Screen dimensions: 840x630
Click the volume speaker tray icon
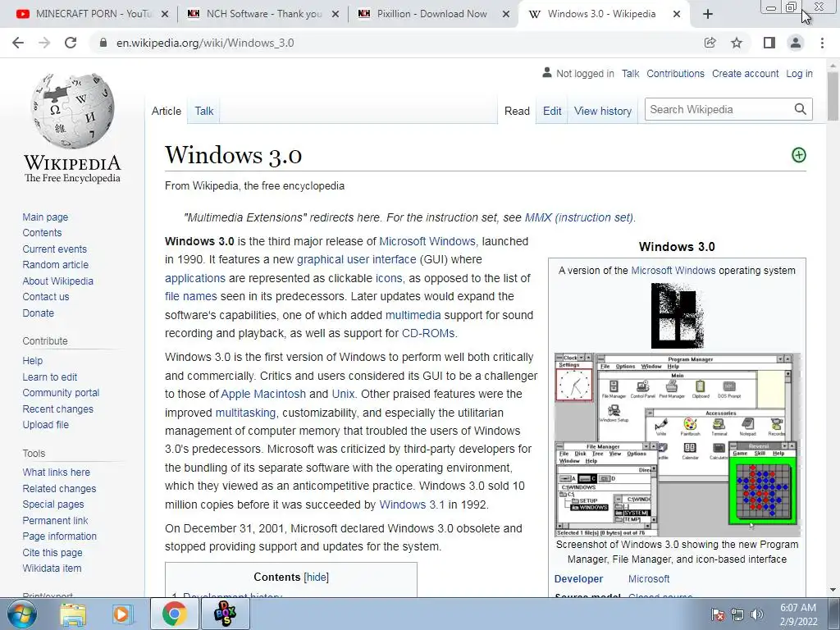tap(757, 614)
